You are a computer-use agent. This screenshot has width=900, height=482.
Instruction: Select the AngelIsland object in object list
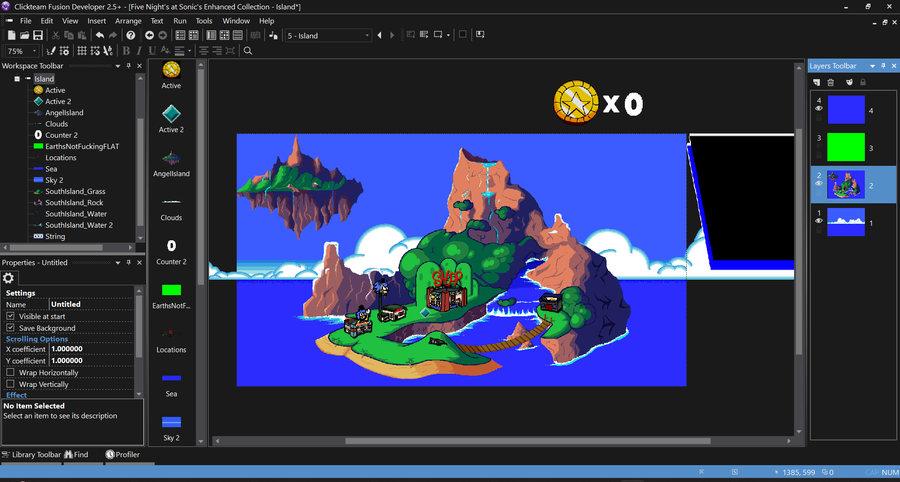tap(171, 163)
